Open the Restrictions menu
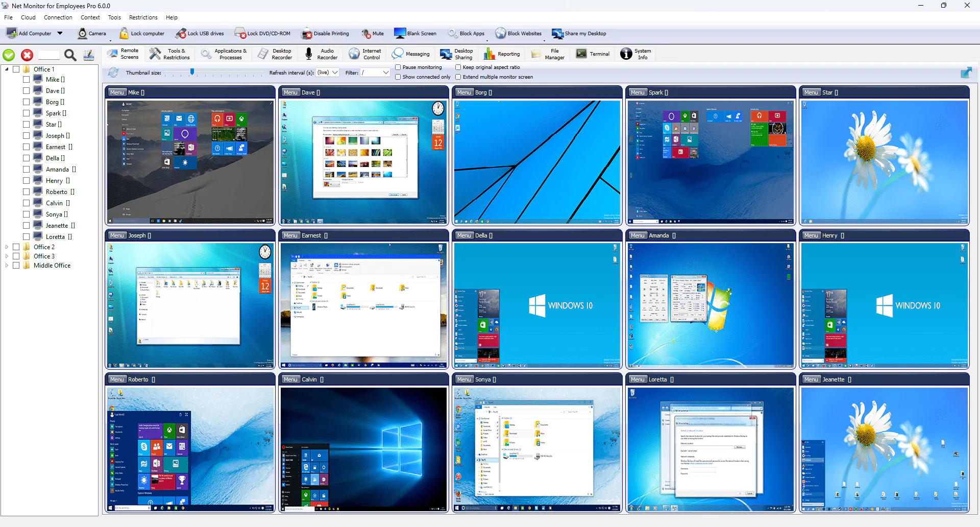Viewport: 980px width, 527px height. [x=143, y=17]
